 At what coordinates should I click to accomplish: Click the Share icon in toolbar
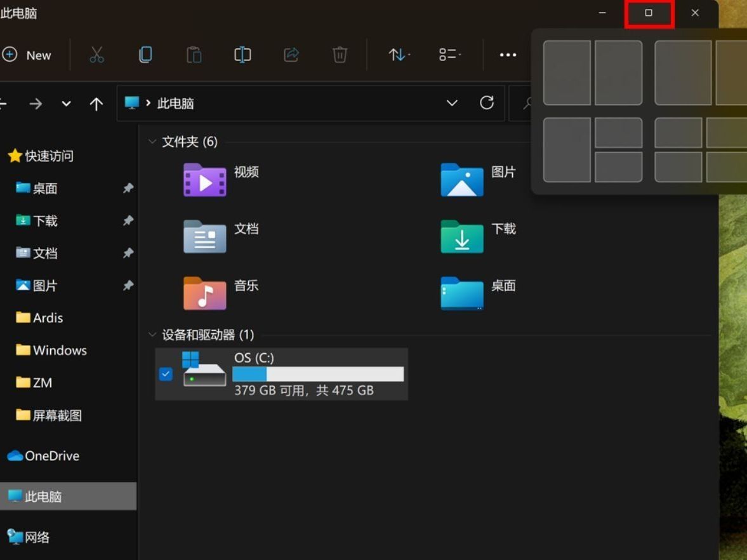[291, 55]
